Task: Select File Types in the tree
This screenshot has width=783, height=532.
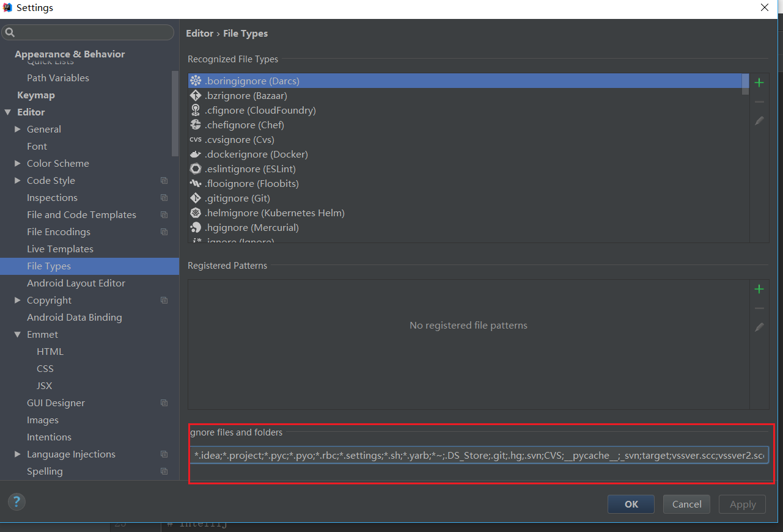Action: click(x=89, y=266)
